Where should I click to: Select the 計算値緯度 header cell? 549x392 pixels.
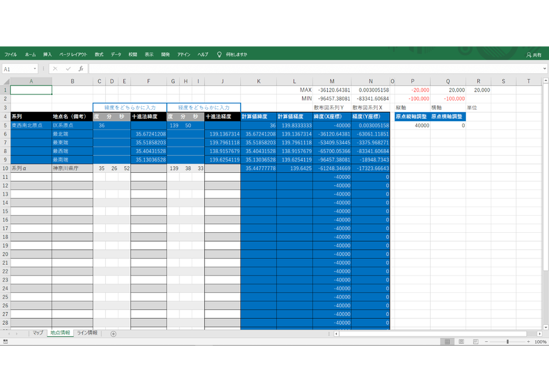click(x=258, y=116)
